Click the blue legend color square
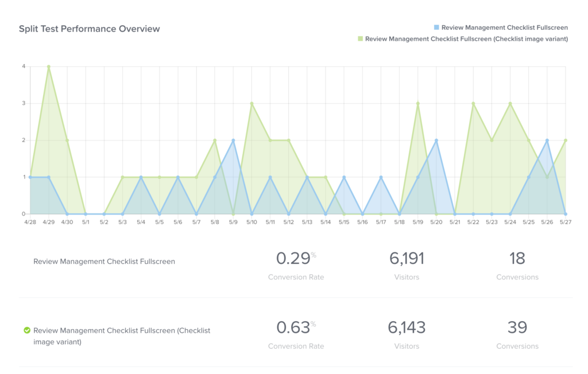Screen dimensions: 588x374 pos(436,27)
